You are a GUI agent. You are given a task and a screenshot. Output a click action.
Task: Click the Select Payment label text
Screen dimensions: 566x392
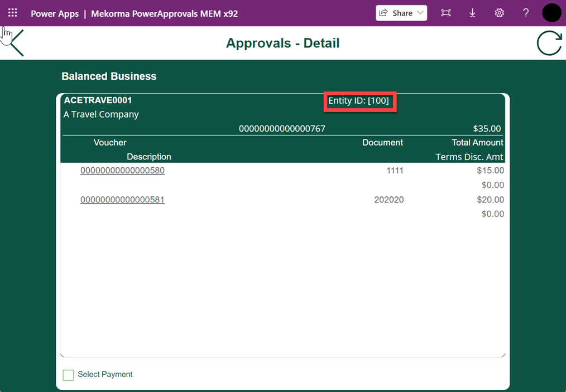105,374
